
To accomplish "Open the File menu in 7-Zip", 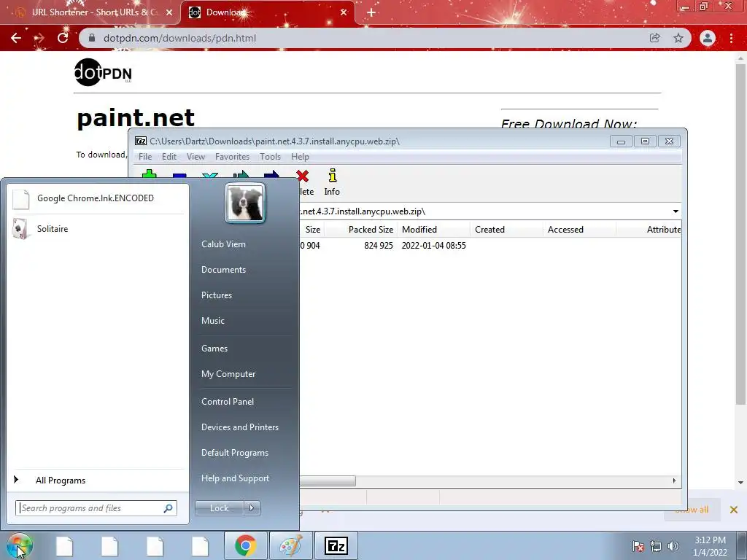I will (x=145, y=157).
